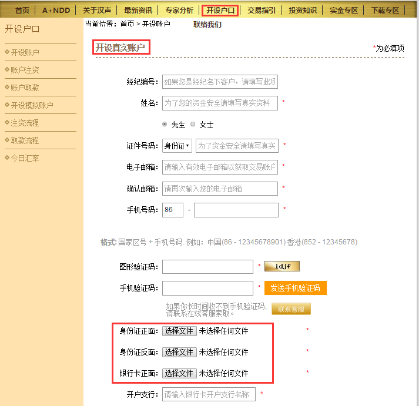Choose file for 身份证反面 upload
Image resolution: width=419 pixels, height=407 pixels.
coord(179,352)
